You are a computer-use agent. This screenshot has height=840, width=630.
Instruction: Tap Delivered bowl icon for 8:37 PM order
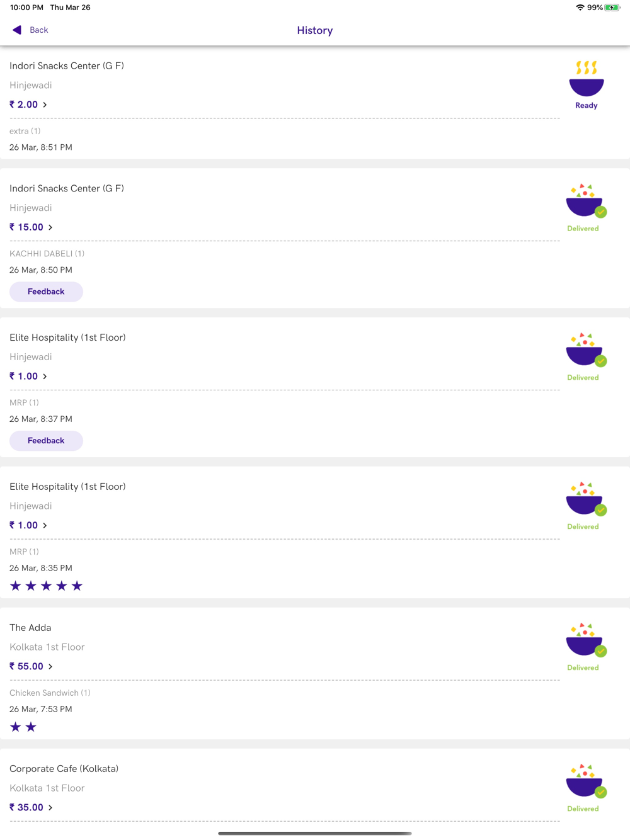(x=585, y=351)
